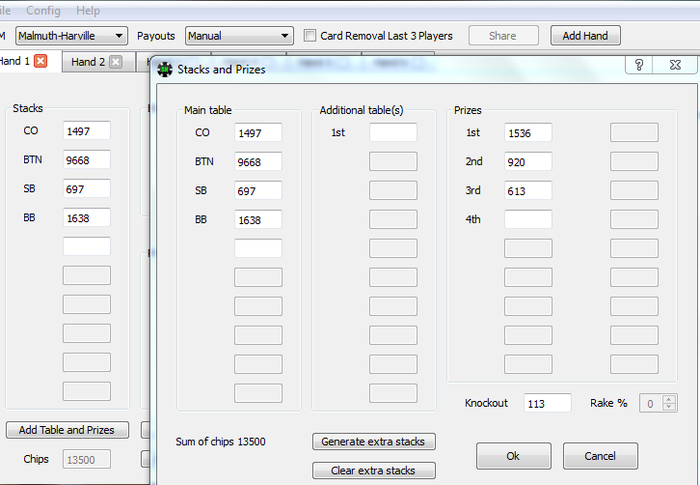Click Cancel in the dialog
700x485 pixels.
point(600,456)
